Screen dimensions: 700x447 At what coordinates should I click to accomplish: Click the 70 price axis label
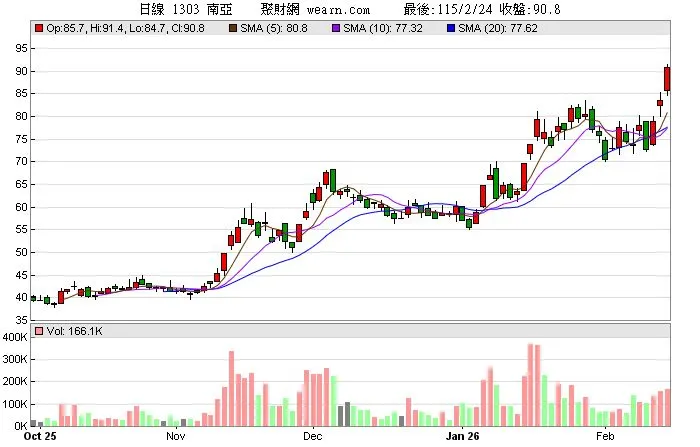(x=21, y=161)
